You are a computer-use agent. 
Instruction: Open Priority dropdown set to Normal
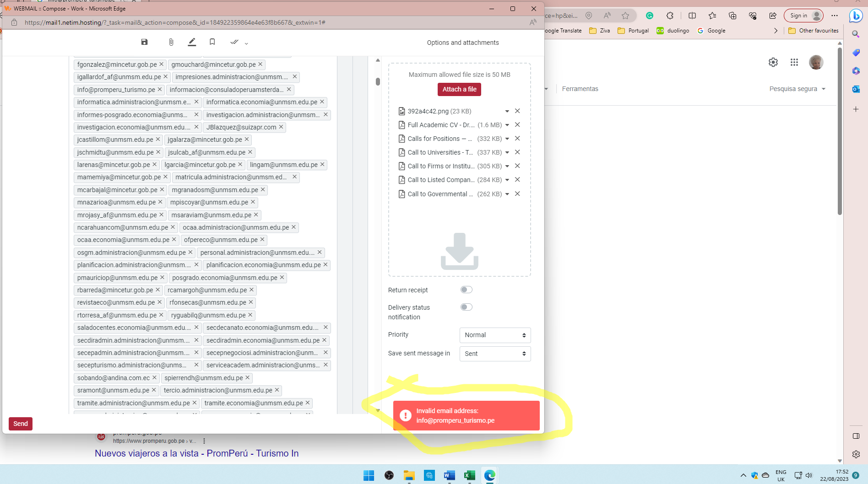[x=495, y=335]
